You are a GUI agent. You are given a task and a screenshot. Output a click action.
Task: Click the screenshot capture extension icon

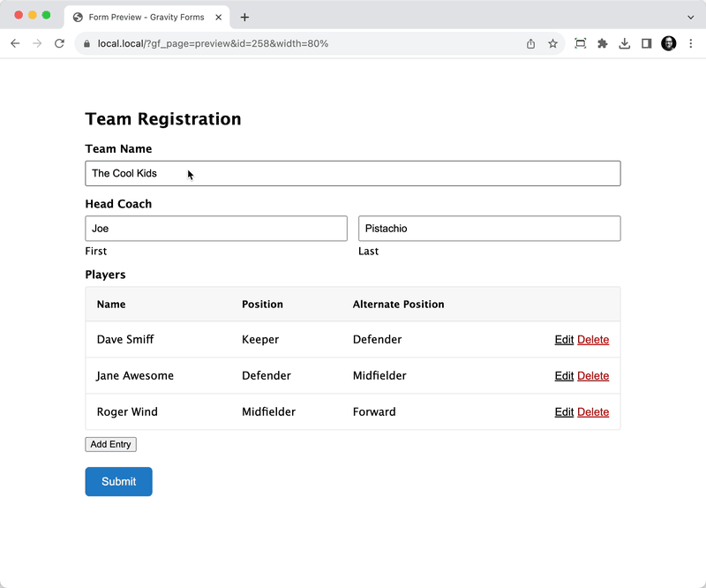581,44
